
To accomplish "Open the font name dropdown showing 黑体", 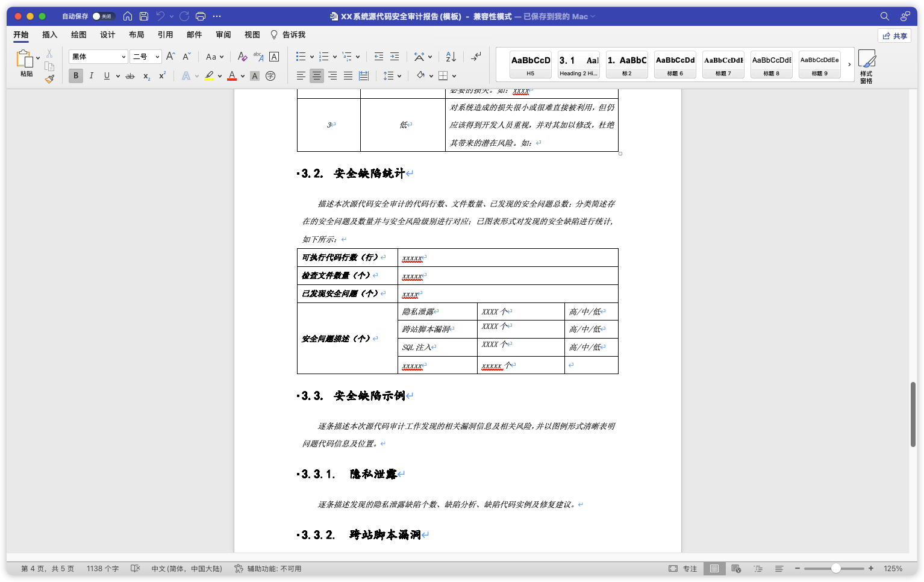I will click(x=98, y=57).
